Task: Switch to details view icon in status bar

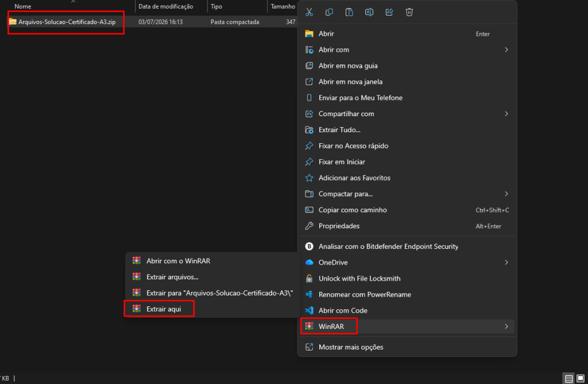Action: pos(568,378)
